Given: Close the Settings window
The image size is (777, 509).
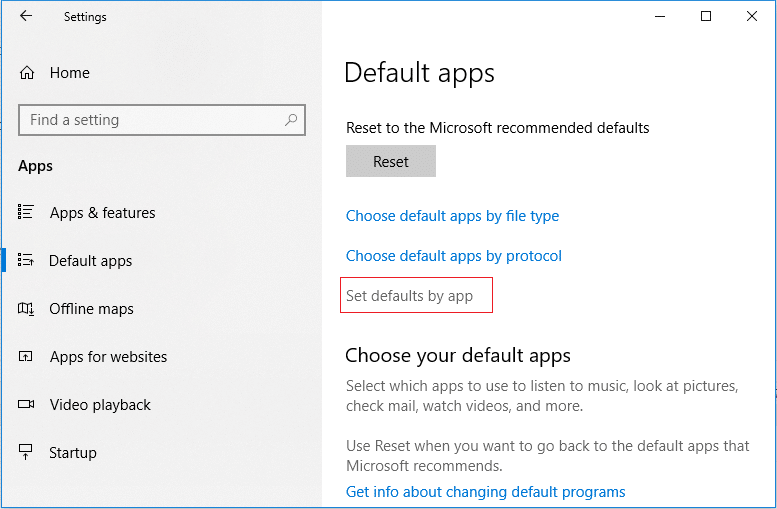Looking at the screenshot, I should 752,16.
